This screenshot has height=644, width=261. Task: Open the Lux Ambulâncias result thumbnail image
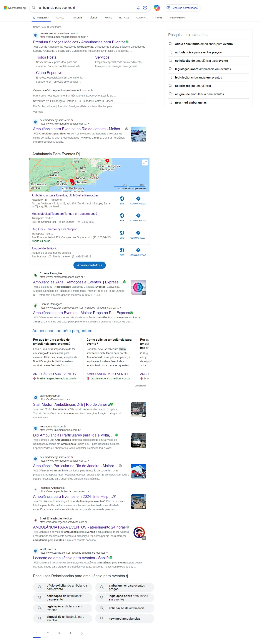pos(139,440)
